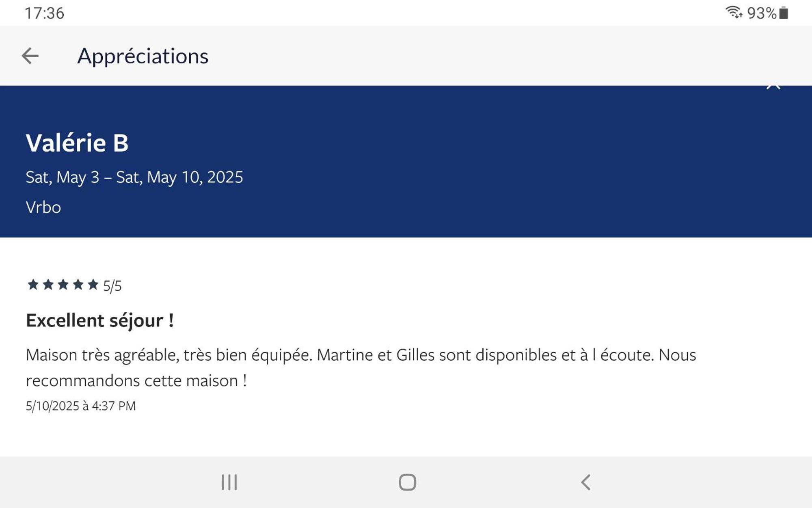This screenshot has width=812, height=508.
Task: Tap the 93% battery percentage
Action: pos(762,13)
